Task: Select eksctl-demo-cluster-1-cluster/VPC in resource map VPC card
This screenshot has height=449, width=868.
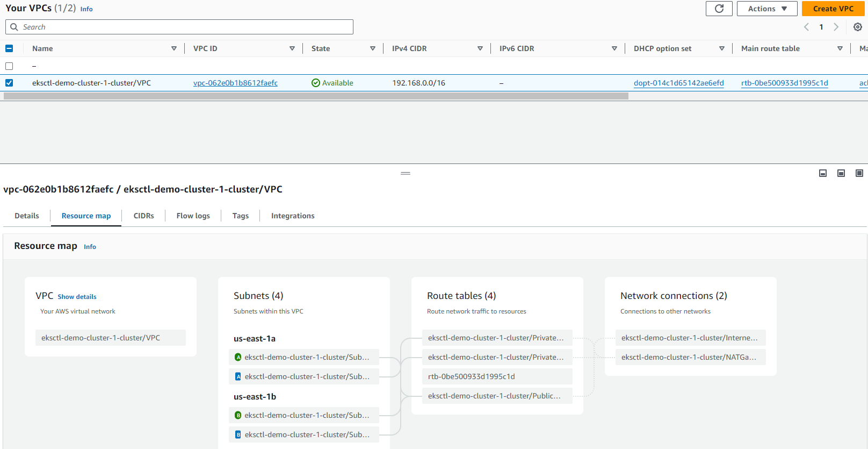Action: 111,338
